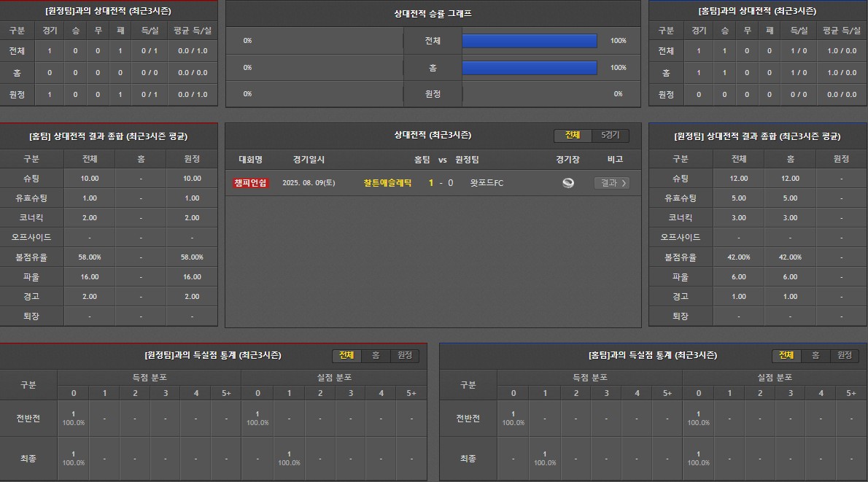The height and width of the screenshot is (482, 868).
Task: Switch the home-team goal stats to 홈
Action: click(815, 355)
